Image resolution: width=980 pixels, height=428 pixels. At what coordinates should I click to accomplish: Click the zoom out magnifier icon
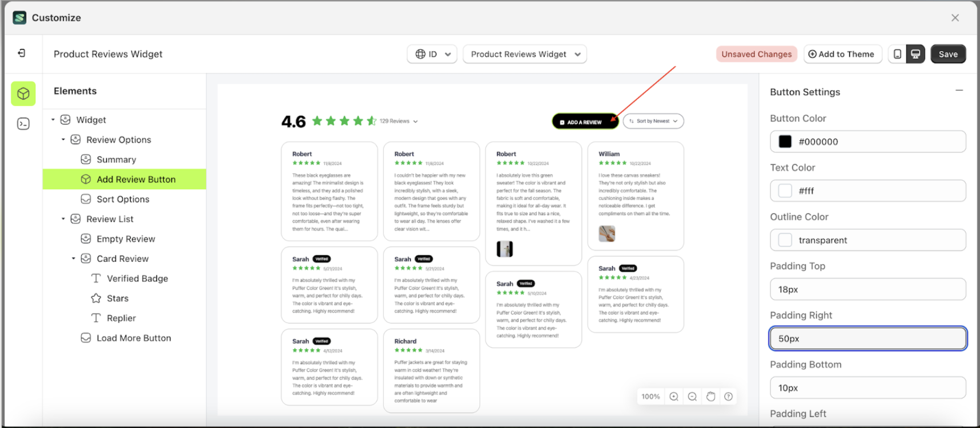coord(692,397)
